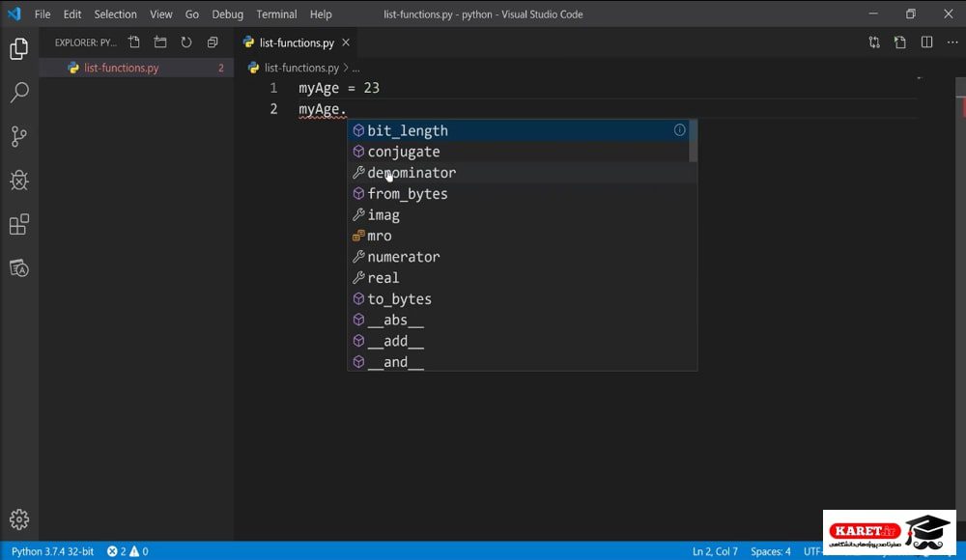Open the Debug view with bug icon
966x560 pixels.
click(x=19, y=180)
